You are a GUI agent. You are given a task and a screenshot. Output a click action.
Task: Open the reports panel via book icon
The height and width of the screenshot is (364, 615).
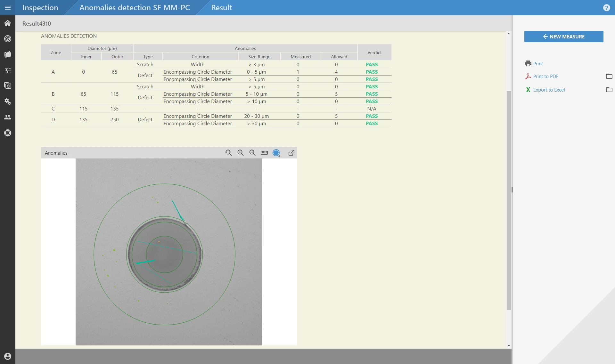tap(8, 54)
